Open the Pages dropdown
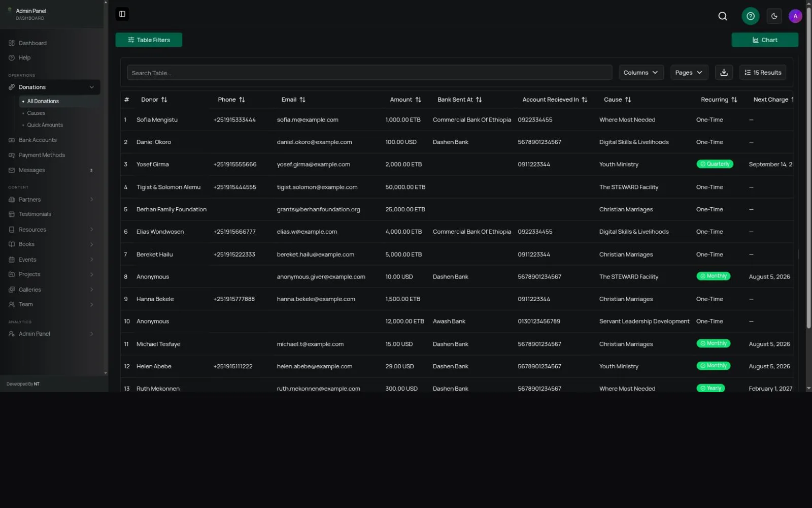Image resolution: width=812 pixels, height=508 pixels. 689,73
